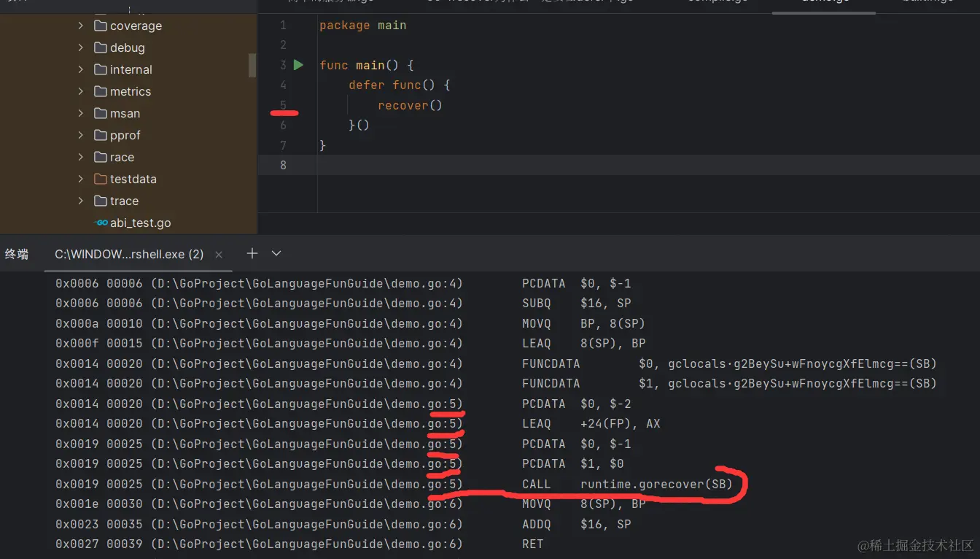The width and height of the screenshot is (980, 559).
Task: Click the trace folder icon
Action: pyautogui.click(x=101, y=201)
